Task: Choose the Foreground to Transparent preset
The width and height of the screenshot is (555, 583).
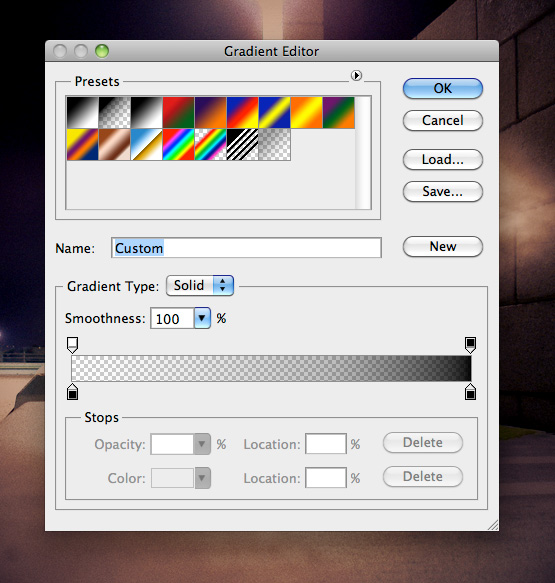Action: [x=114, y=113]
